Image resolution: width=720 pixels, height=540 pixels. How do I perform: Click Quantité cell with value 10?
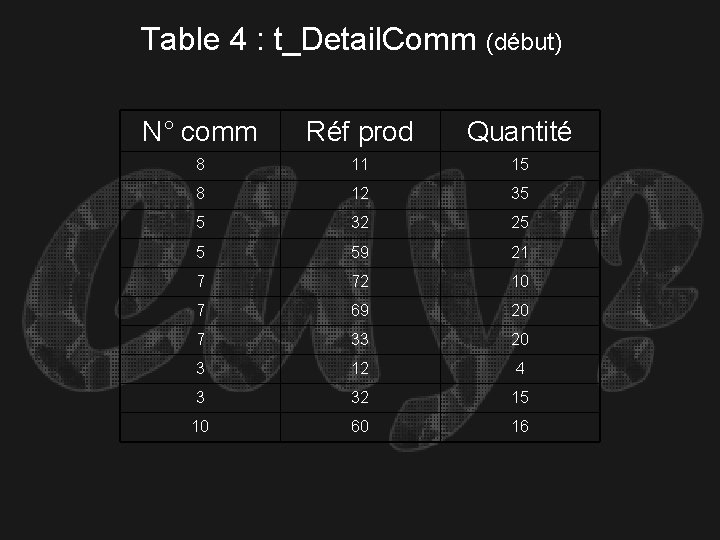point(520,281)
